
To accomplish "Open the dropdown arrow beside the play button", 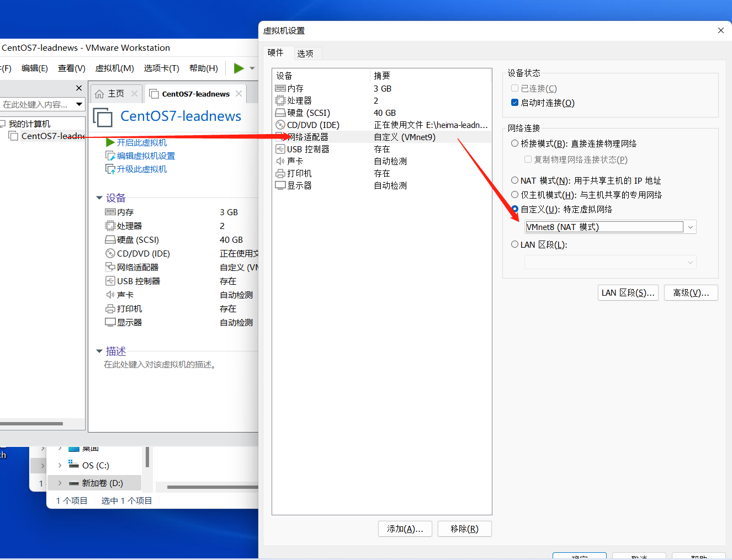I will (252, 68).
